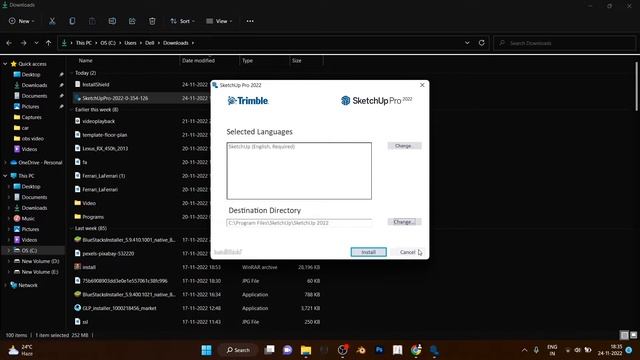
Task: Click the Search Downloads field
Action: [564, 43]
